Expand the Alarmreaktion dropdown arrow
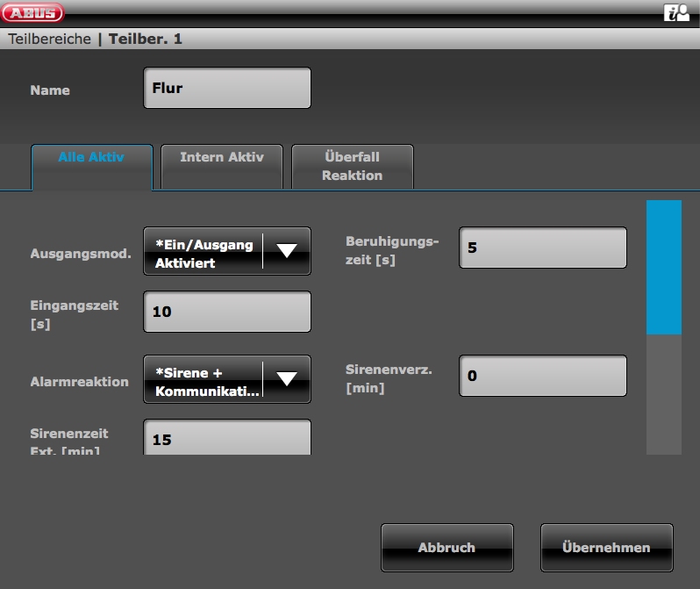This screenshot has width=700, height=589. click(287, 379)
